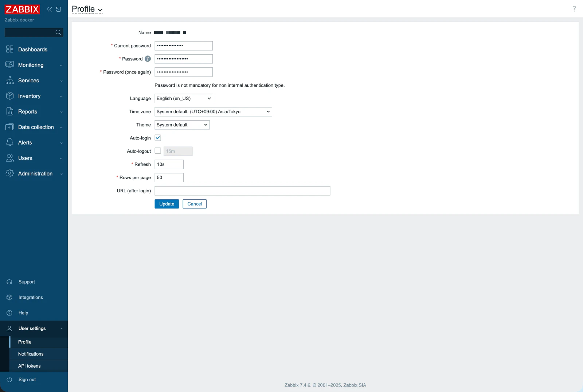583x392 pixels.
Task: Click the URL (after login) field
Action: (x=242, y=191)
